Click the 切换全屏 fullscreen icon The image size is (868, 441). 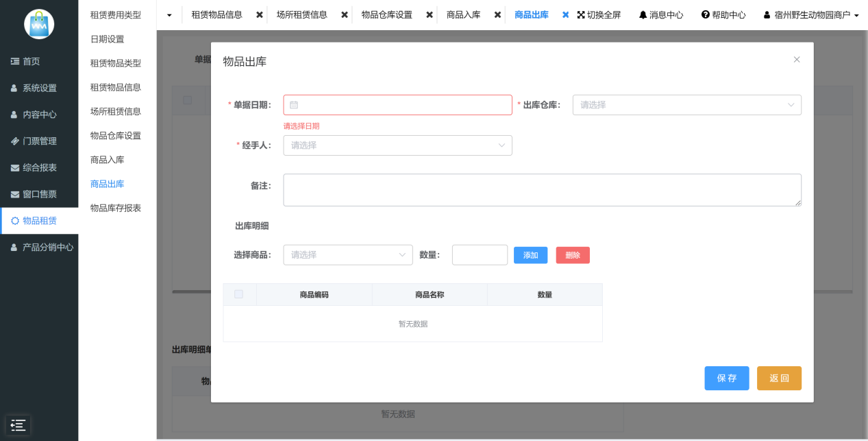pos(581,15)
